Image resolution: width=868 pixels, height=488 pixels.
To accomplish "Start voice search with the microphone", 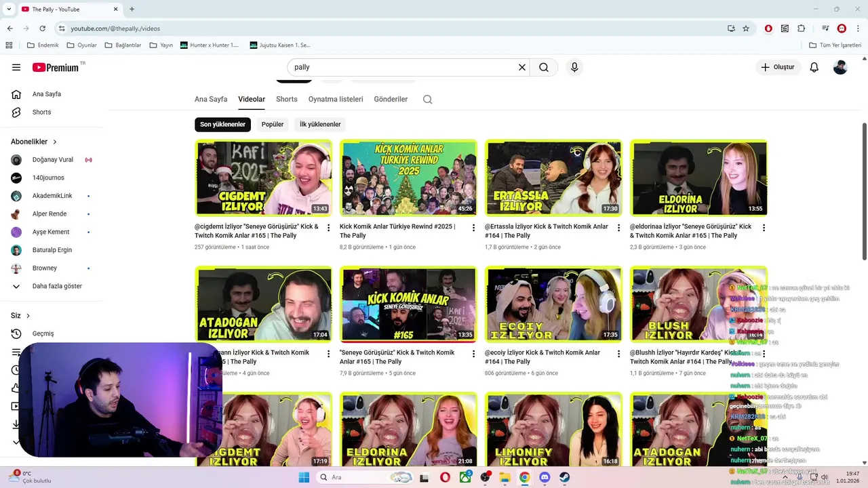I will (574, 67).
